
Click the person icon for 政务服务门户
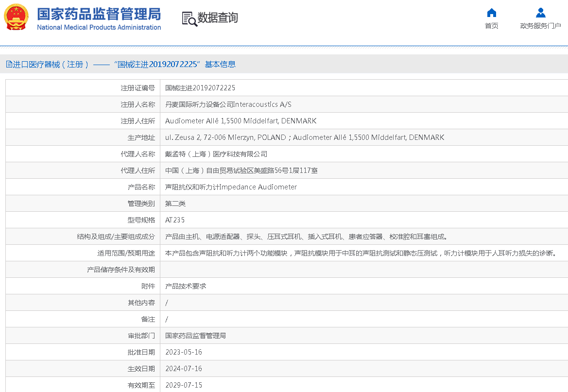540,13
